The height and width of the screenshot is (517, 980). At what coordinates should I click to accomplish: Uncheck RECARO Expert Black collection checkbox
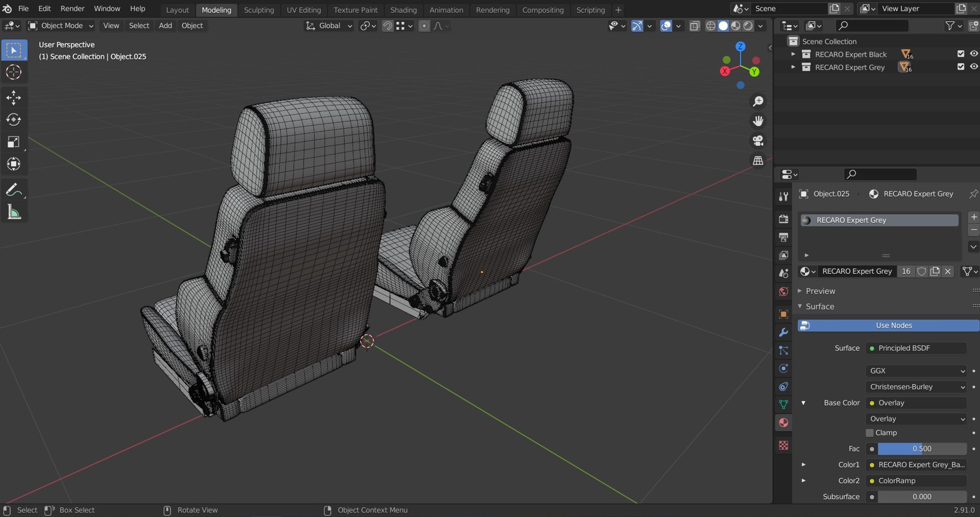point(961,54)
